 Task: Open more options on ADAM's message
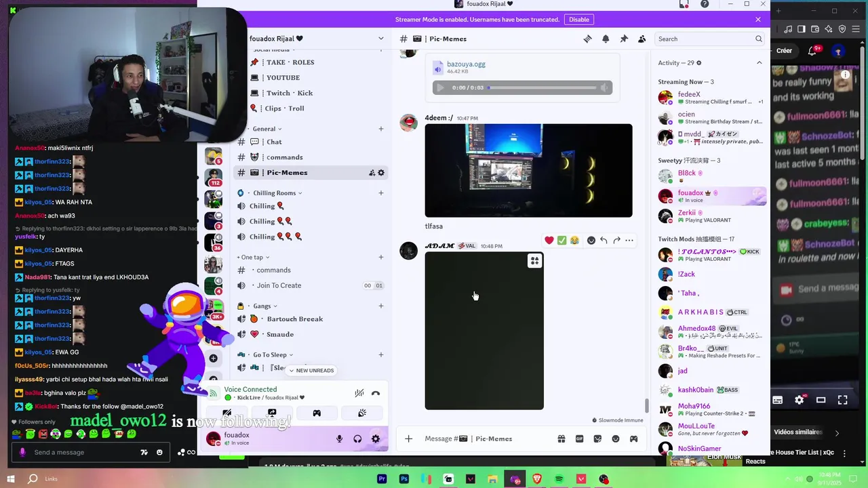coord(629,240)
